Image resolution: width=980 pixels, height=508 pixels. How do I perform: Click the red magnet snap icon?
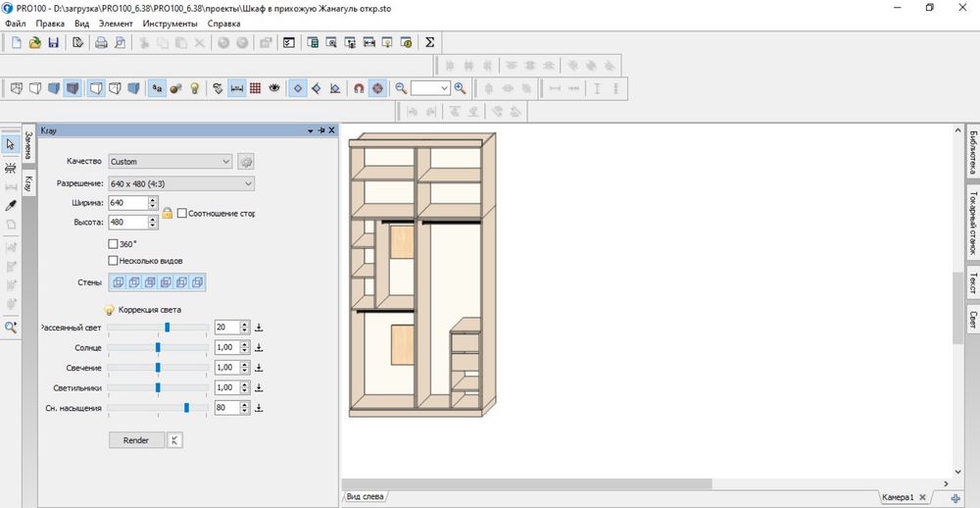(359, 88)
